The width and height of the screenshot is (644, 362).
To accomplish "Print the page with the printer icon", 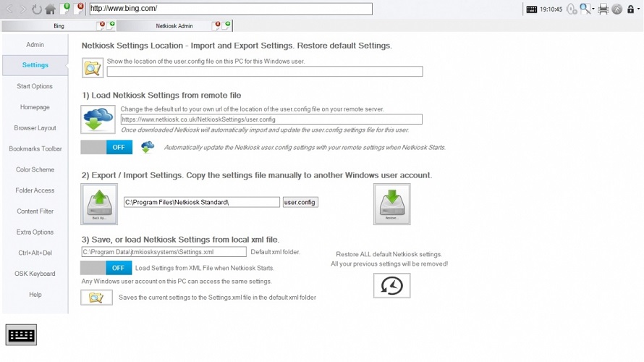I will [x=603, y=9].
